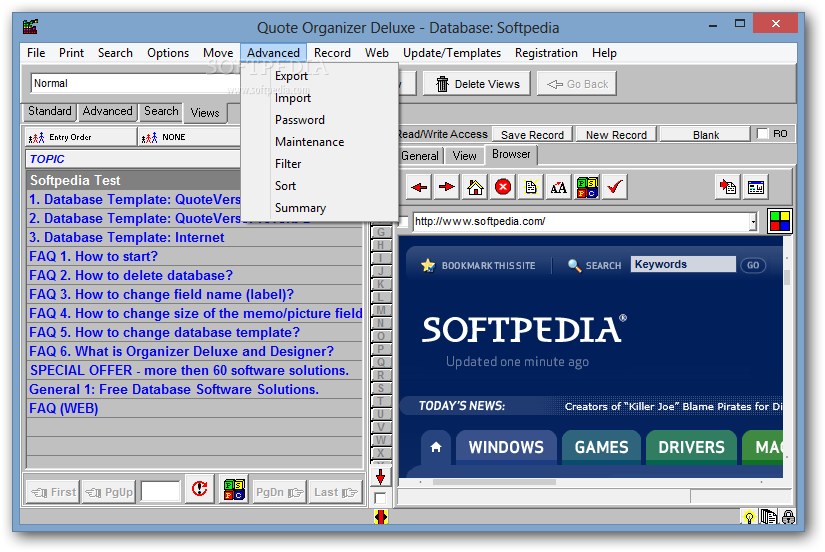Click the light bulb status bar icon

(749, 517)
